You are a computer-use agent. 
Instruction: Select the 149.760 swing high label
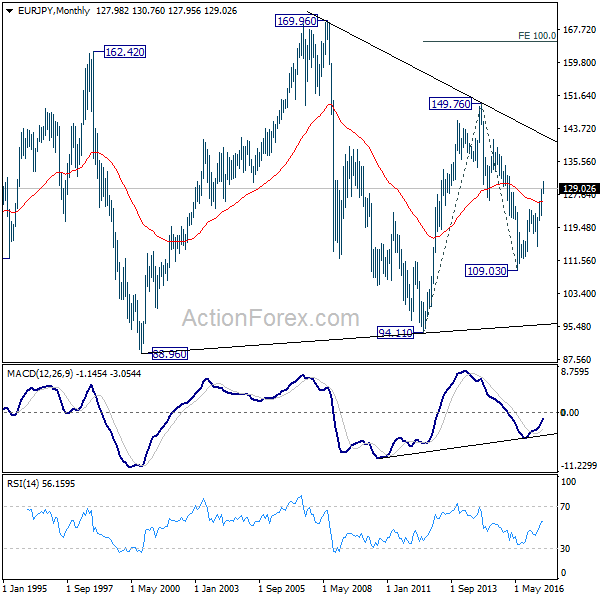(450, 104)
